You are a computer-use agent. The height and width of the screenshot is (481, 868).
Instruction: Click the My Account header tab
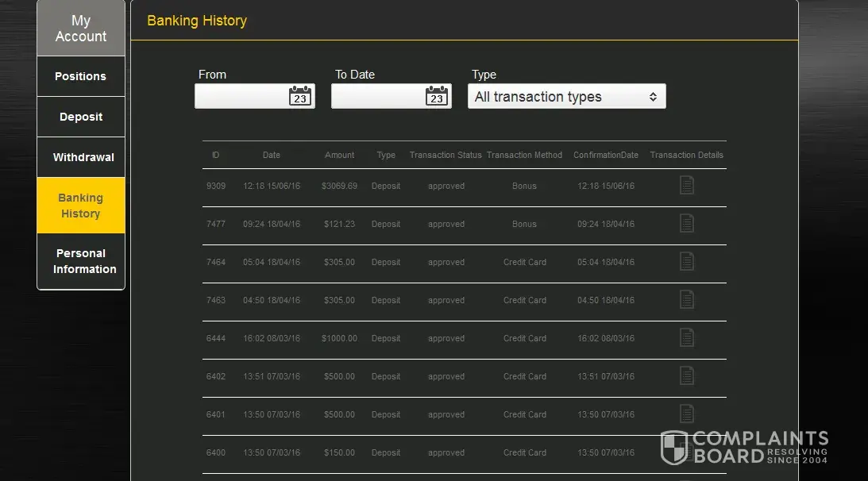[80, 29]
